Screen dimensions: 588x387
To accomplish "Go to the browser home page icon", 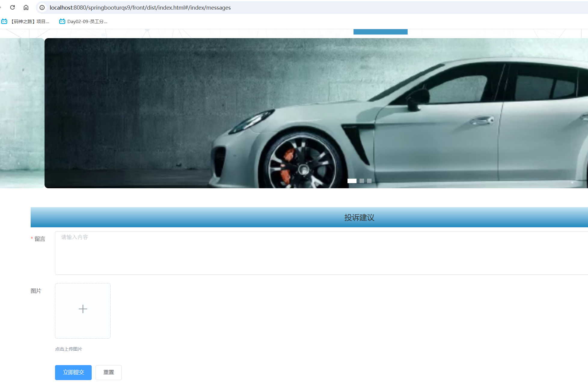I will 26,8.
